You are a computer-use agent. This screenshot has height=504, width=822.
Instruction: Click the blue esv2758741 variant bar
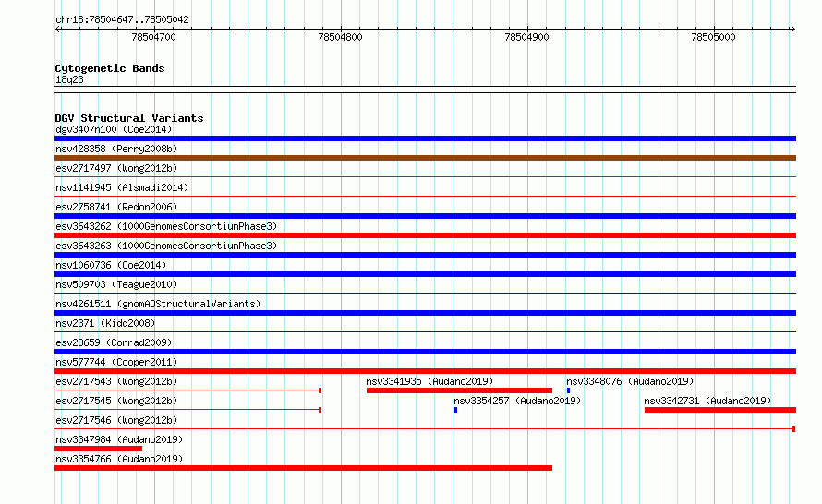[x=425, y=216]
